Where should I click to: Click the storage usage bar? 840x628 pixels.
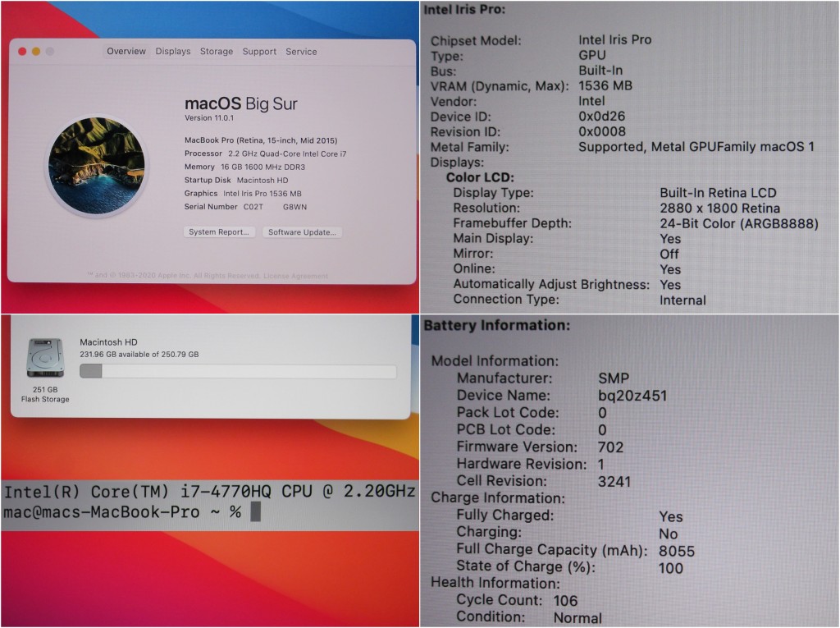pos(238,371)
